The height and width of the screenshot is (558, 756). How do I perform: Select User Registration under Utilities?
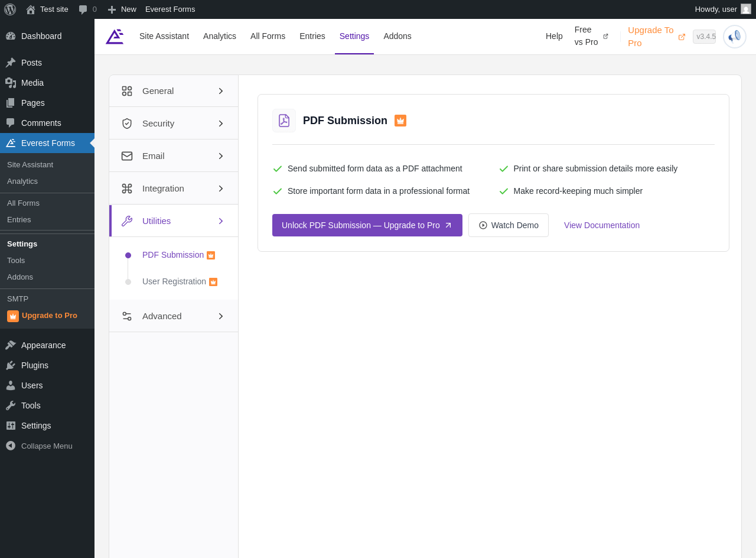pos(174,281)
